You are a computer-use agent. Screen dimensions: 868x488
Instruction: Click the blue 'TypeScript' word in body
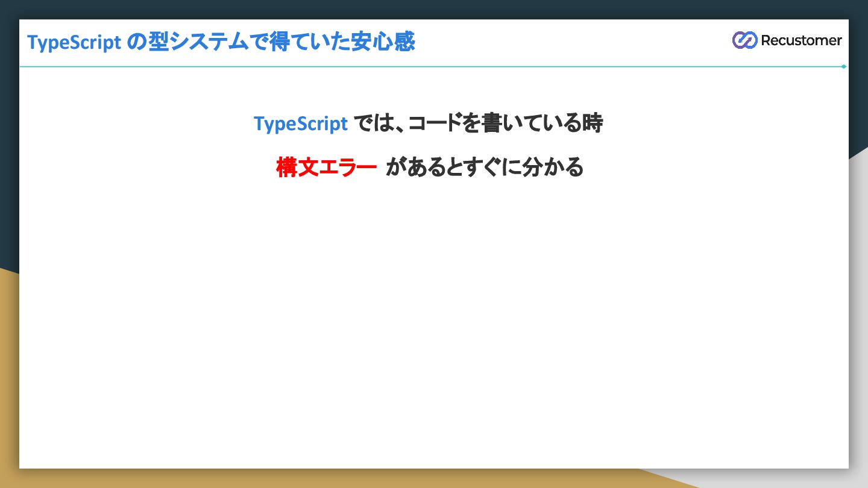pos(301,124)
